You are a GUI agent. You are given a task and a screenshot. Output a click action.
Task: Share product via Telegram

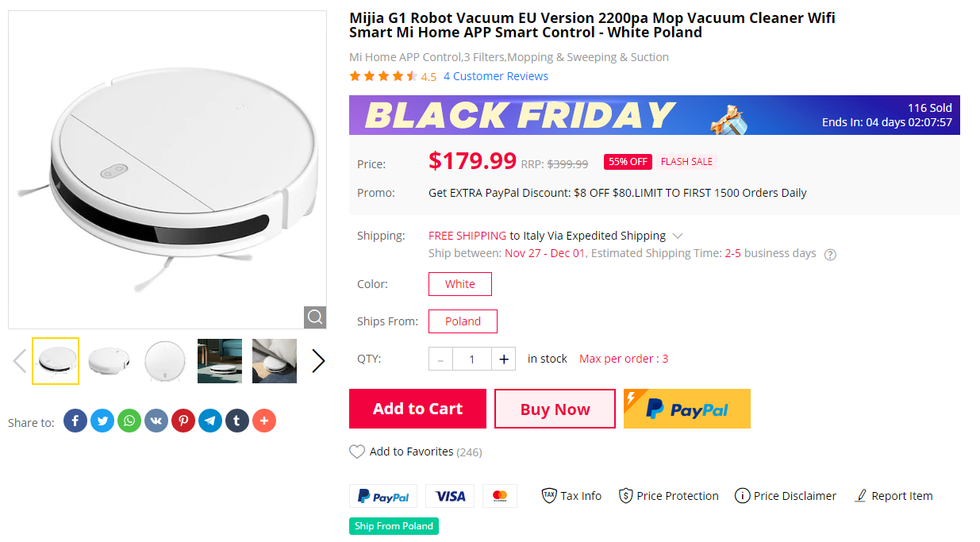[x=210, y=421]
